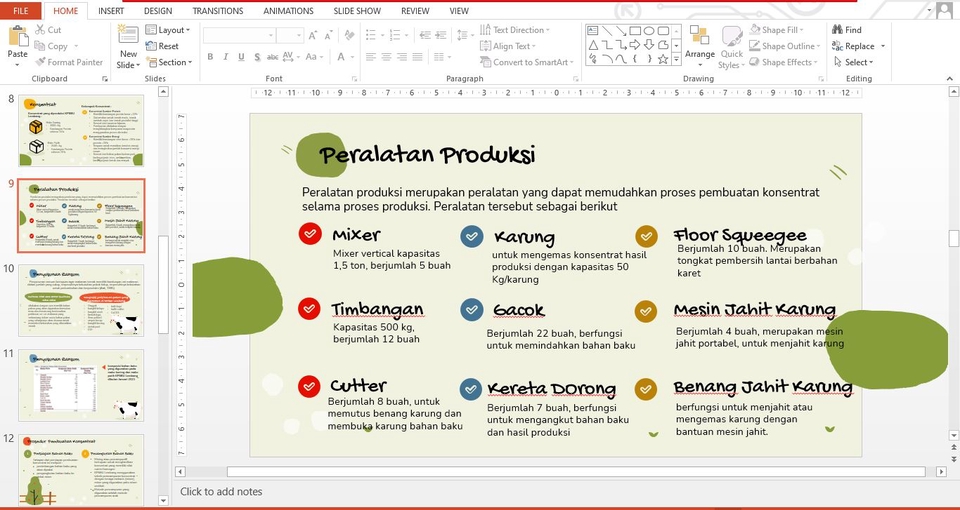This screenshot has height=510, width=960.
Task: Open Text Direction dropdown
Action: pyautogui.click(x=515, y=29)
